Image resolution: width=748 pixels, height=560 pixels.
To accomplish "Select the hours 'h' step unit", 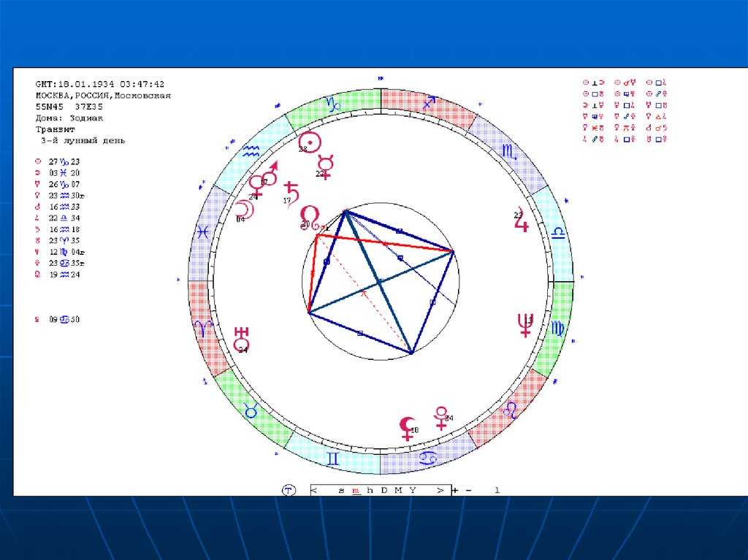I will tap(370, 490).
